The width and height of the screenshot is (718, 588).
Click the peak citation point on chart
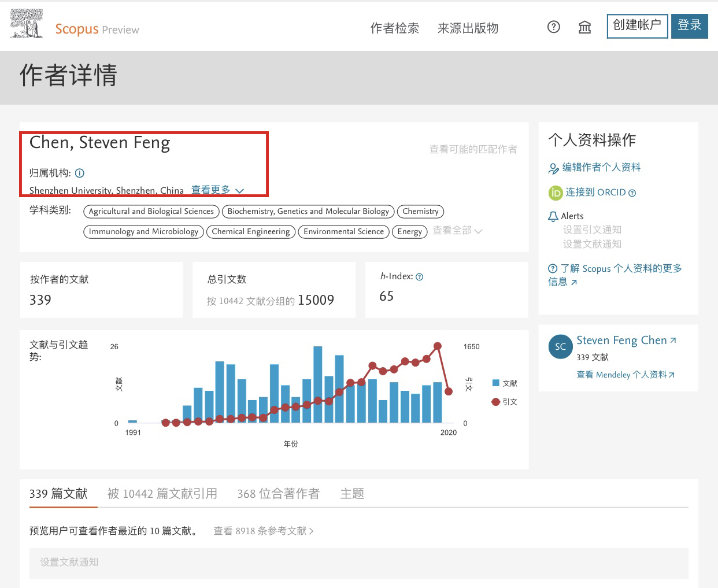click(438, 346)
